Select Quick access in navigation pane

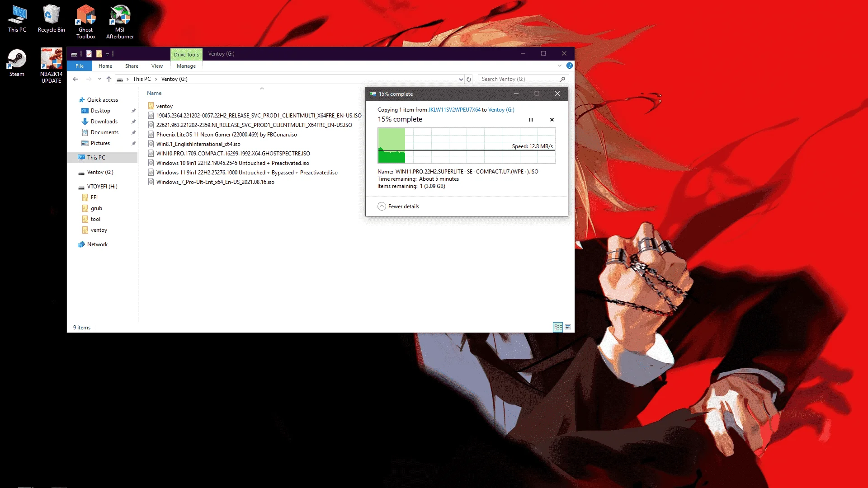tap(102, 100)
